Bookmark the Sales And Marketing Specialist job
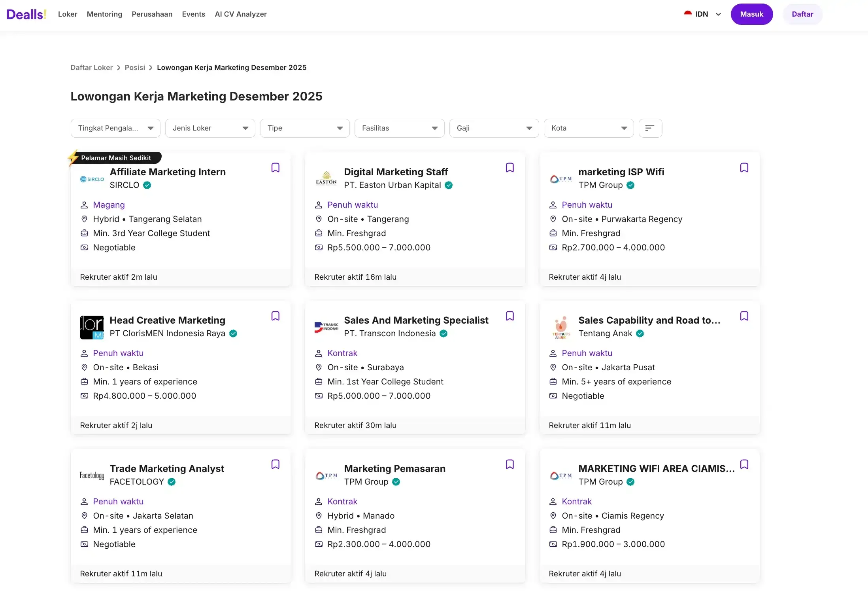868x591 pixels. 509,316
